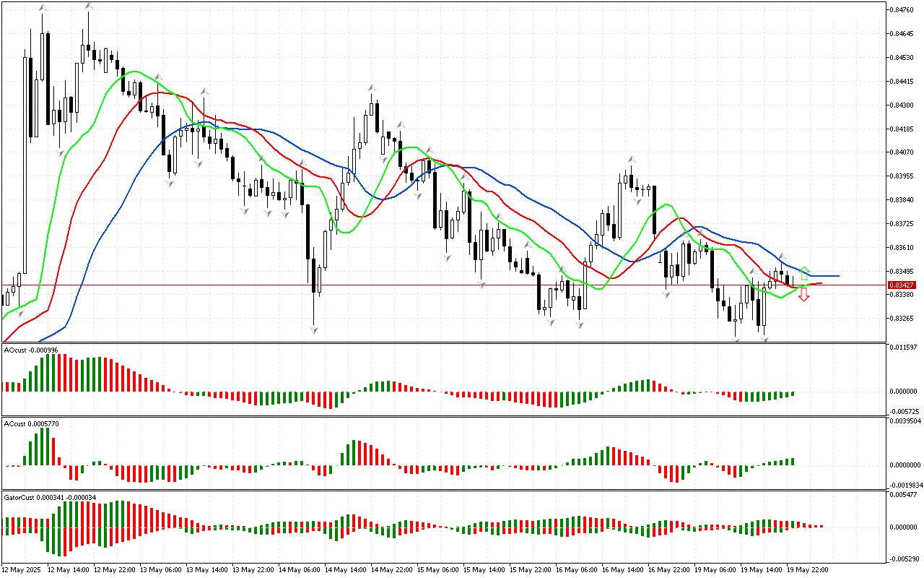924x578 pixels.
Task: Click the down fractal sitting on the red price line
Action: tap(482, 285)
